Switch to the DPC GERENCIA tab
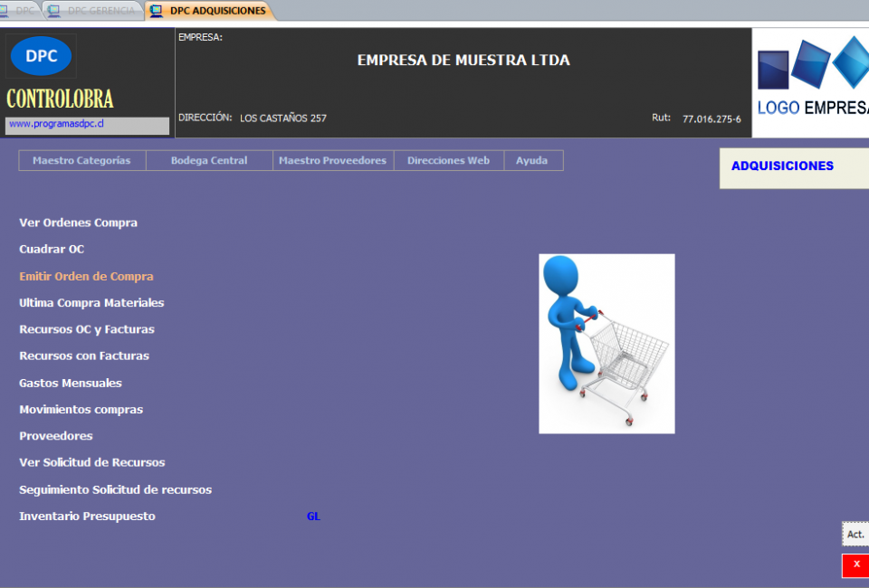The width and height of the screenshot is (869, 588). (95, 11)
